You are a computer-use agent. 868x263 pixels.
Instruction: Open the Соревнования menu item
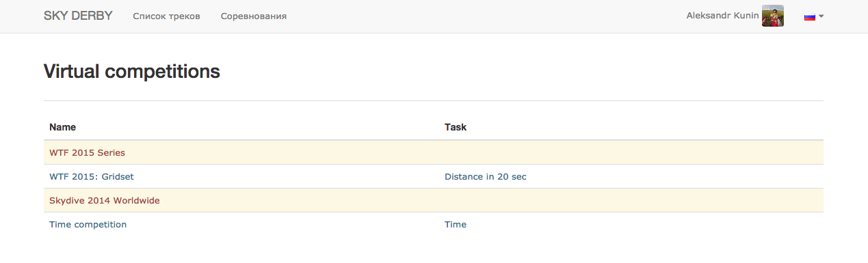[x=254, y=16]
